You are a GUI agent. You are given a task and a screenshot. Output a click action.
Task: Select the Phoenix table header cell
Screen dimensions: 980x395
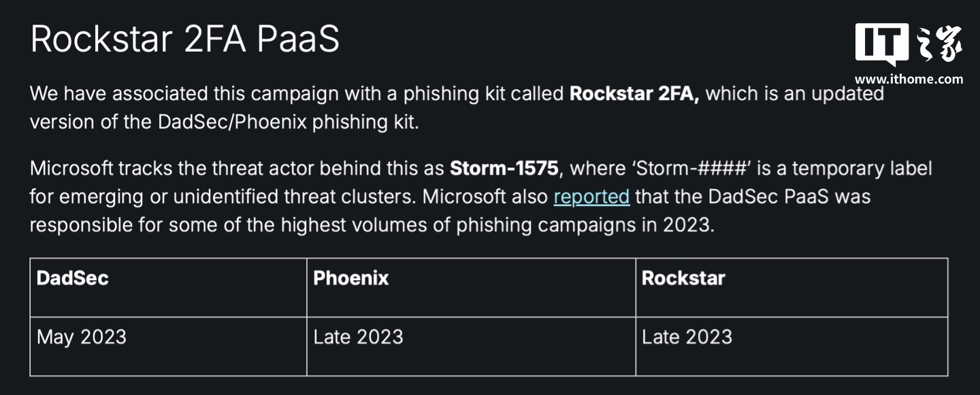[x=471, y=287]
